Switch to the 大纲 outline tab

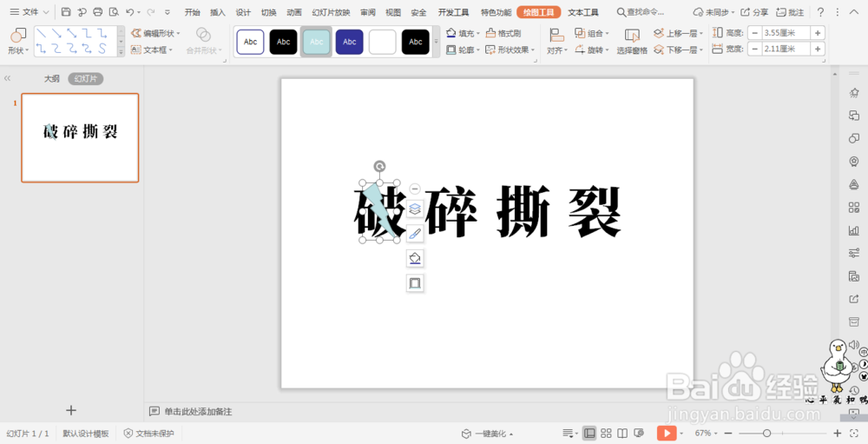coord(51,79)
